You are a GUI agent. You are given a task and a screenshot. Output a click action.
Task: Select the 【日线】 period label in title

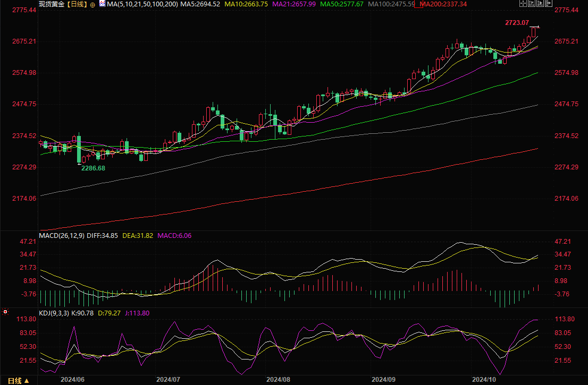point(77,4)
